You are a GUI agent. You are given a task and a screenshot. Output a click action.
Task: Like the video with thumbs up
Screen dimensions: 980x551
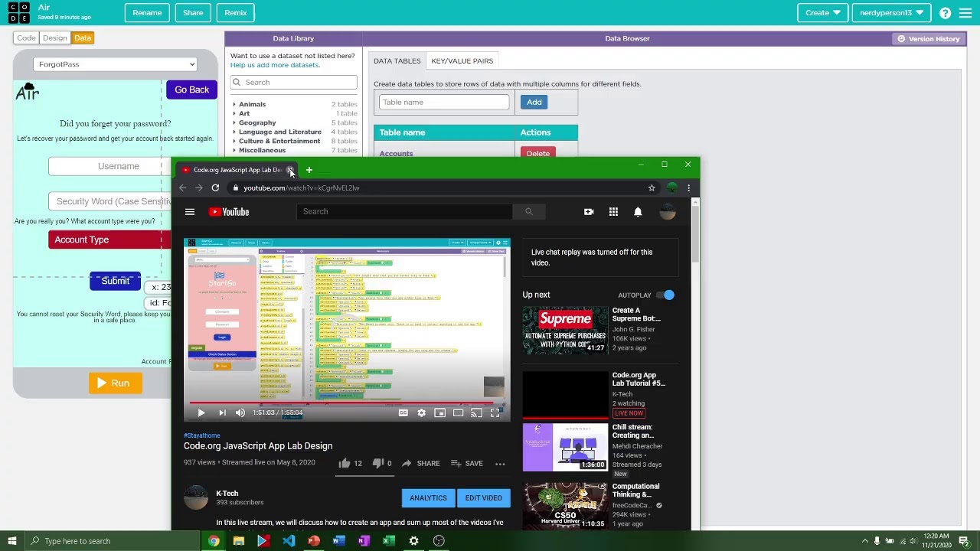coord(350,463)
